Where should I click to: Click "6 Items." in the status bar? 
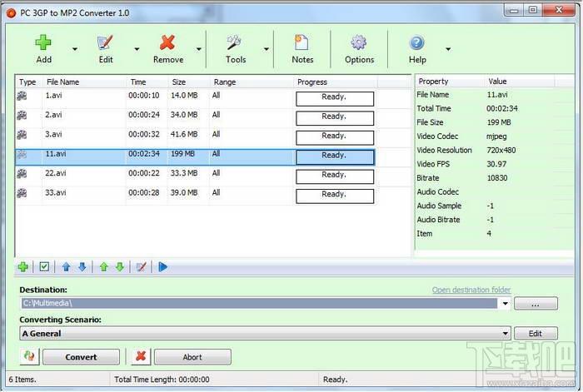pyautogui.click(x=22, y=380)
